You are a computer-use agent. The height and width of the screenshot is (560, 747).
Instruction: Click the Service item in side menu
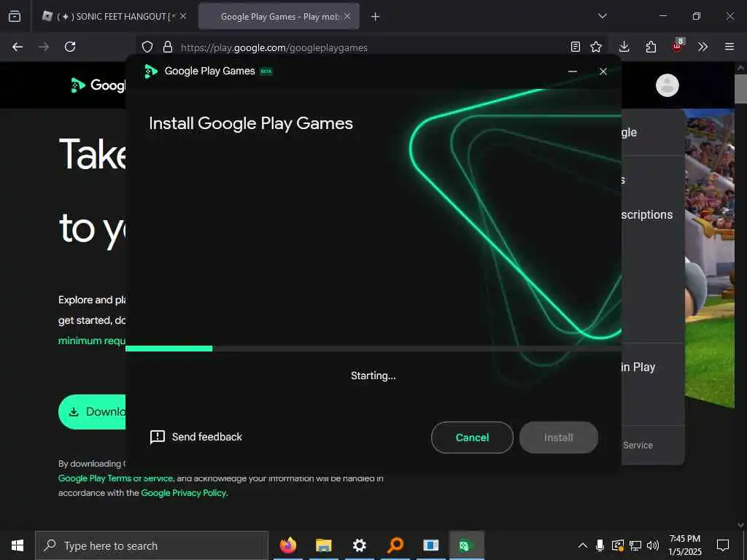point(638,446)
